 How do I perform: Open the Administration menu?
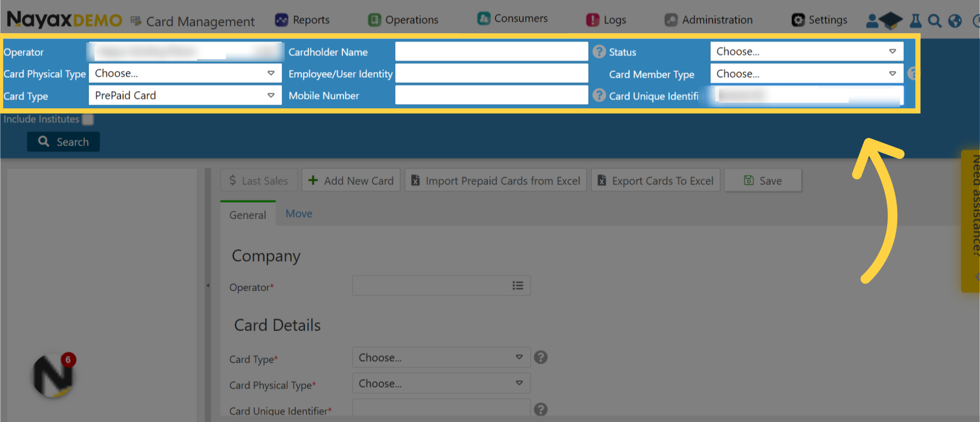pyautogui.click(x=708, y=20)
